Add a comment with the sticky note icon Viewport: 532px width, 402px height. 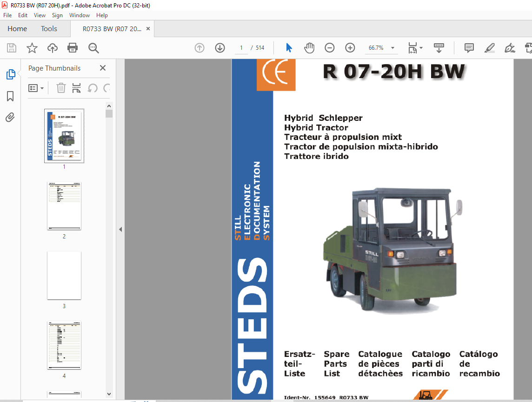[469, 48]
